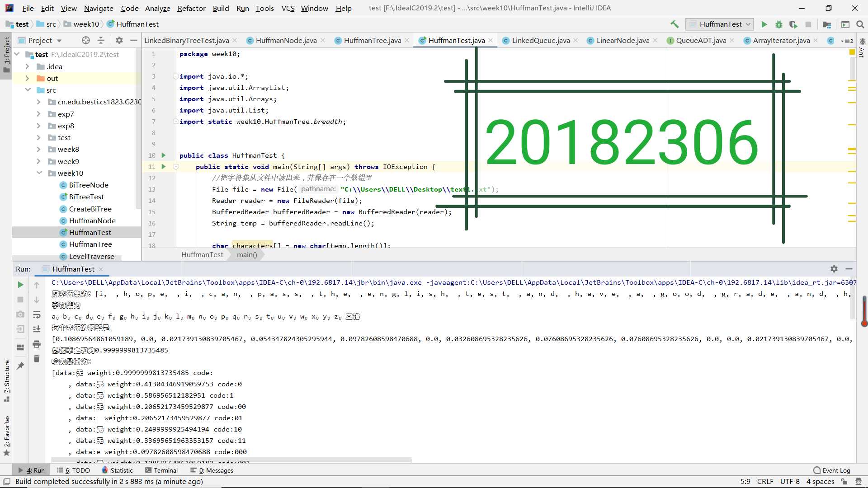Toggle the 2: Favorites side tool button

tap(6, 436)
